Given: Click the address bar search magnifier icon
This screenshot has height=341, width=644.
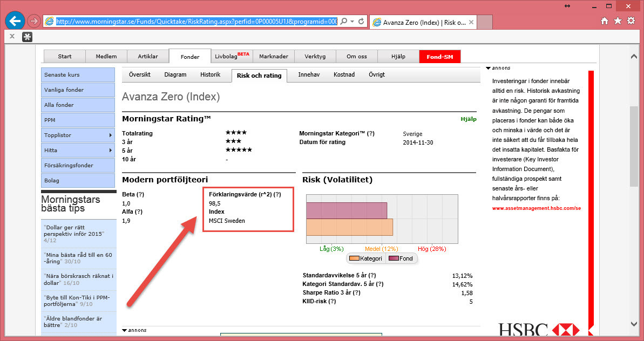Looking at the screenshot, I should tap(344, 22).
